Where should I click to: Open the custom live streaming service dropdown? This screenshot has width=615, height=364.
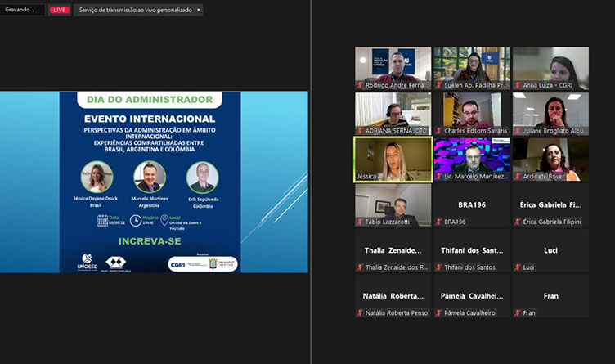[x=136, y=10]
